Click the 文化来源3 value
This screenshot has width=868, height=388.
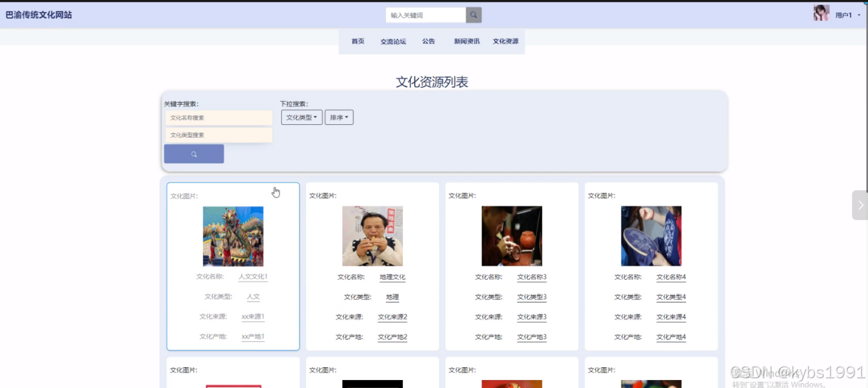[x=532, y=317]
